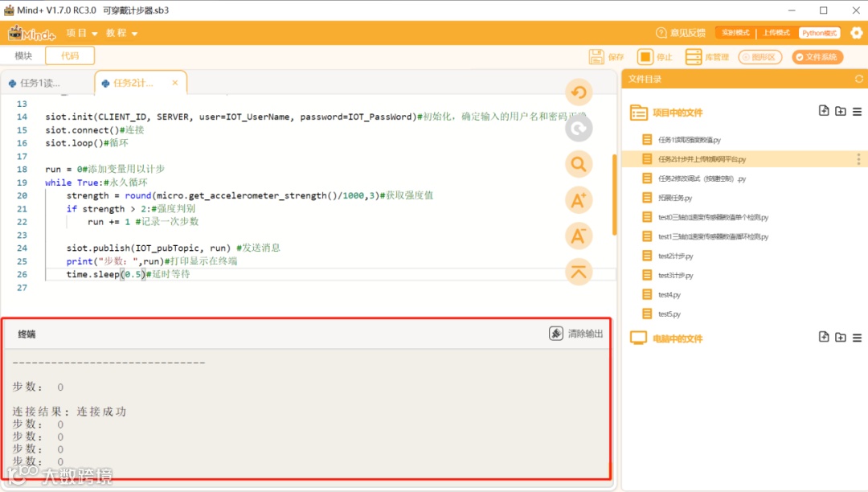
Task: Expand the project files hamburger menu
Action: pyautogui.click(x=857, y=112)
